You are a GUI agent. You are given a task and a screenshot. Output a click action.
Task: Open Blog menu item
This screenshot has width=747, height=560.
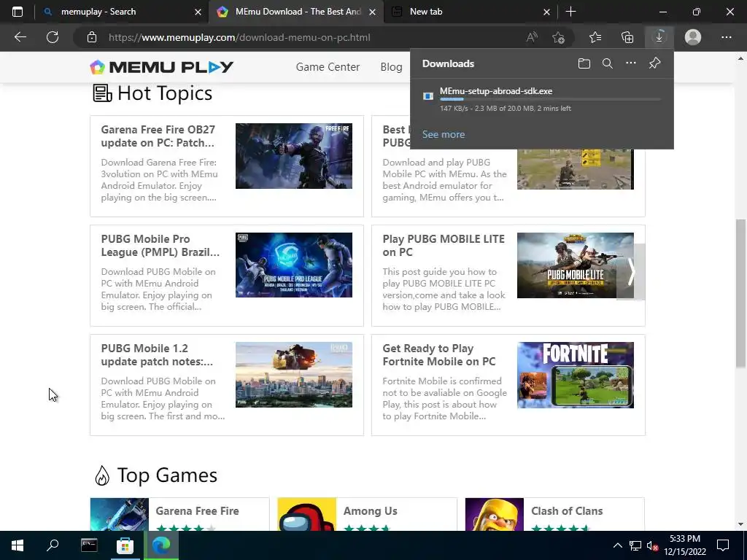click(x=391, y=67)
